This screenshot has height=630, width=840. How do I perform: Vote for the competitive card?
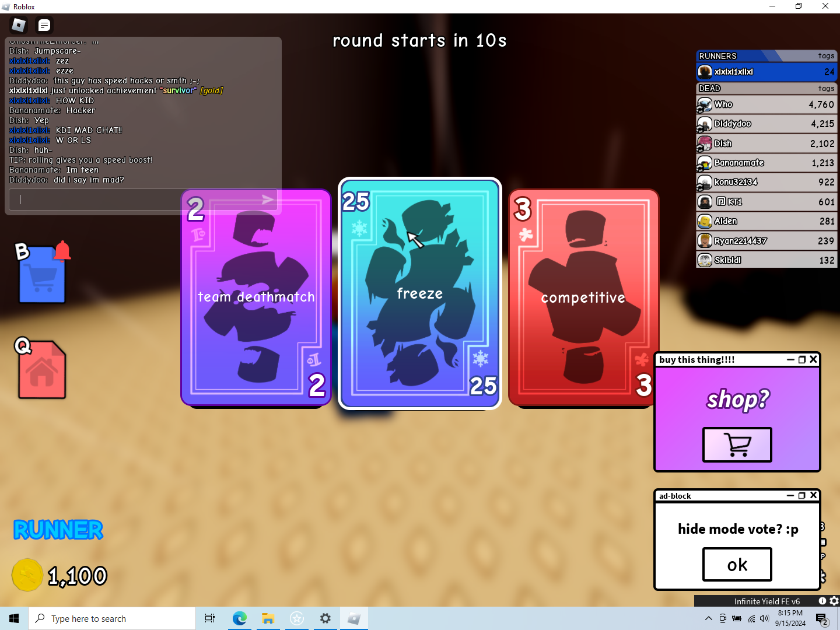583,297
